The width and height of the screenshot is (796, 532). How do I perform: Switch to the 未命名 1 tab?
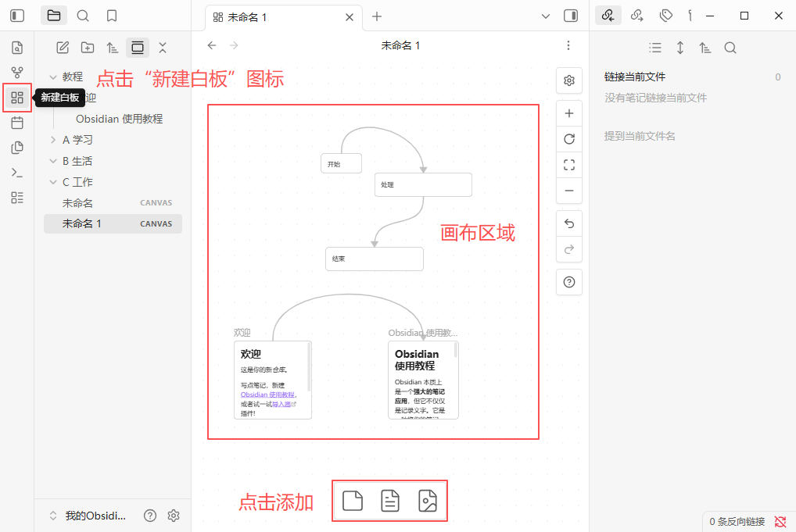(x=284, y=17)
